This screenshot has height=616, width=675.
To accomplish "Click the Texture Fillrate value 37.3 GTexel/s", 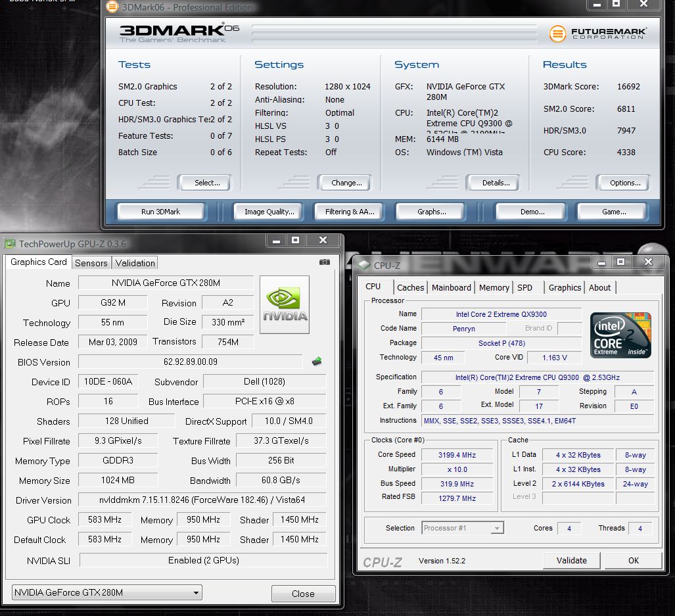I will coord(281,441).
